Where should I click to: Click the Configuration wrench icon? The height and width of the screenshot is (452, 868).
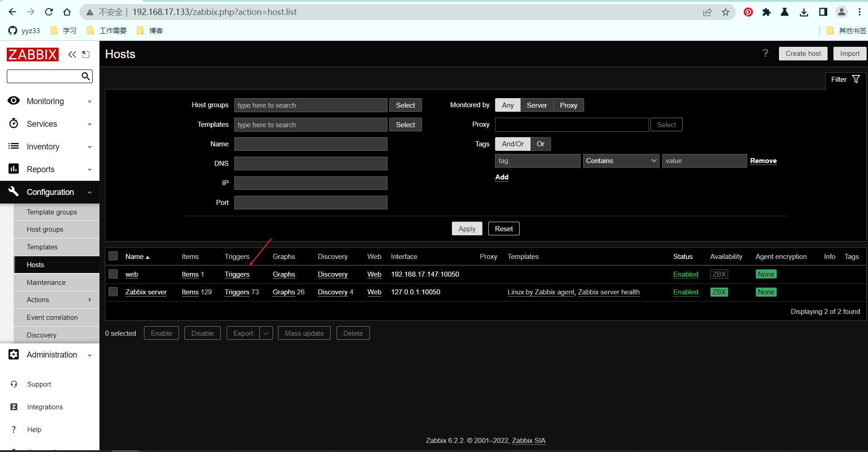(14, 192)
